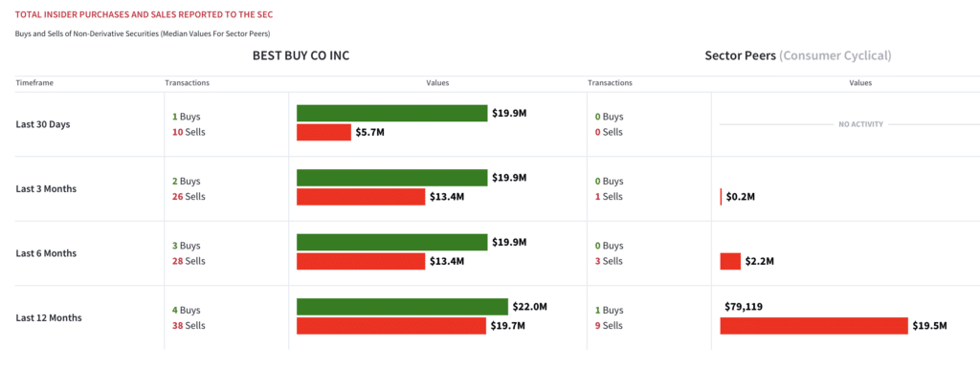Click '2 Buys' in Last 3 Months row
Screen dimensions: 980x368
click(x=187, y=181)
